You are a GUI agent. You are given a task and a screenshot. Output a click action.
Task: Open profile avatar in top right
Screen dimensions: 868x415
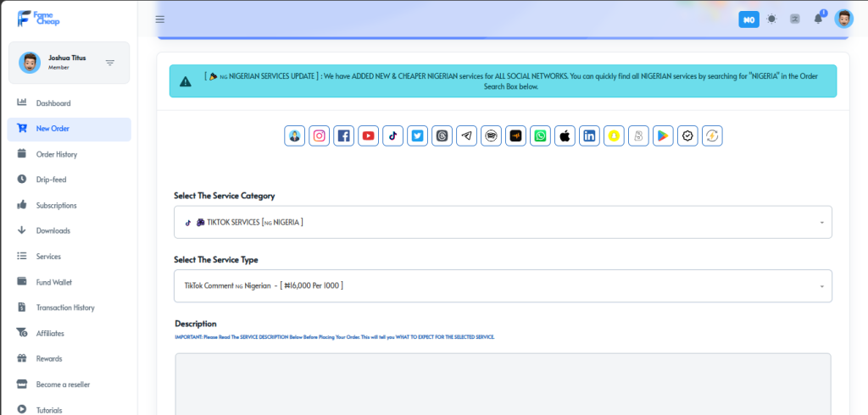[843, 19]
